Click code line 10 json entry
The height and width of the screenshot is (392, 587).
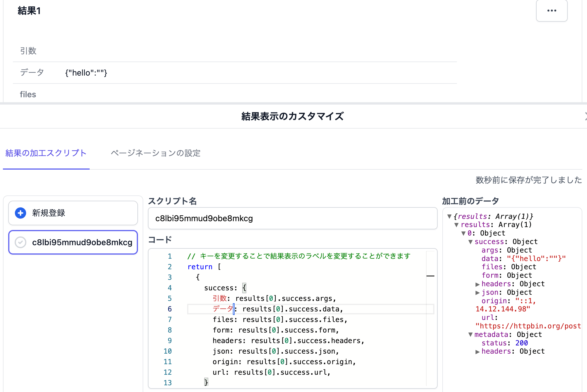click(x=276, y=351)
